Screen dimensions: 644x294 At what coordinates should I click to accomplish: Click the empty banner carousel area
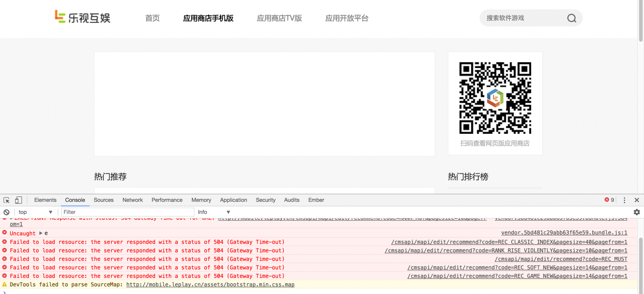pos(265,104)
